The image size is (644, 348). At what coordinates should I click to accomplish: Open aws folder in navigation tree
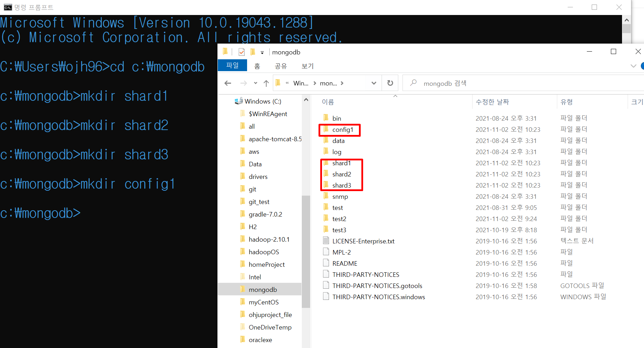(x=254, y=152)
